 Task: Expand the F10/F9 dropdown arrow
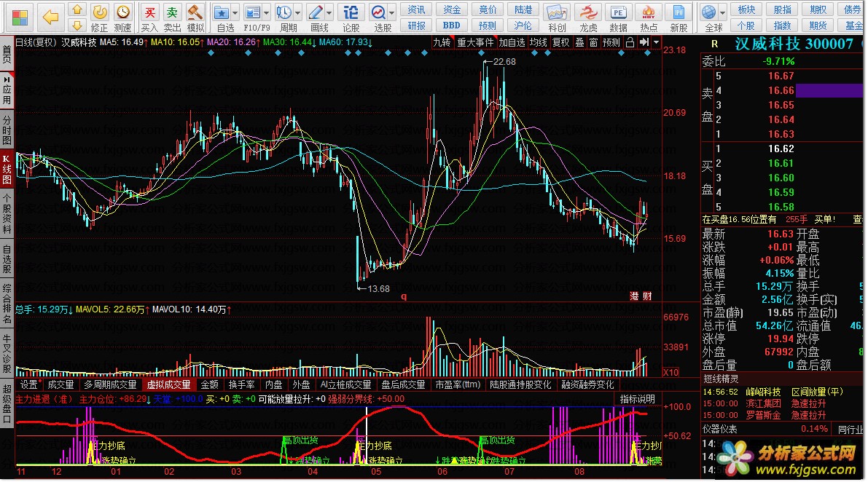(x=266, y=12)
